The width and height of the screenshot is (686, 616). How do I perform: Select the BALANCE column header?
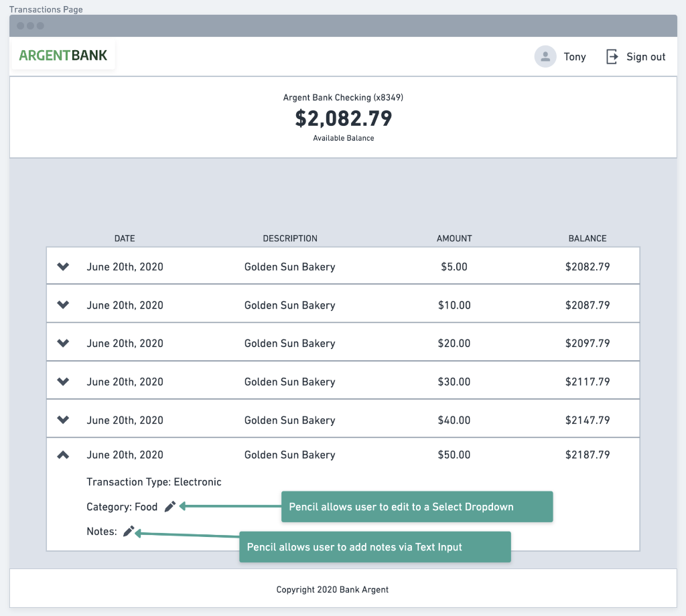point(588,238)
